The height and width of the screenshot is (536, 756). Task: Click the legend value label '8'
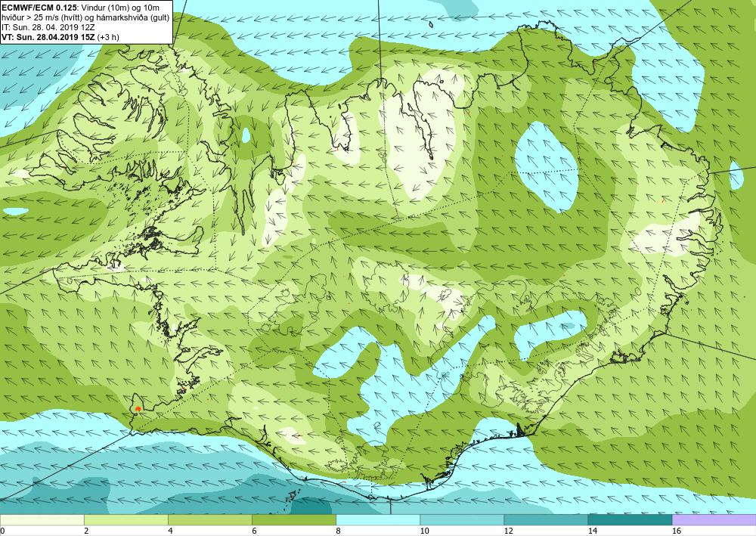[x=338, y=531]
